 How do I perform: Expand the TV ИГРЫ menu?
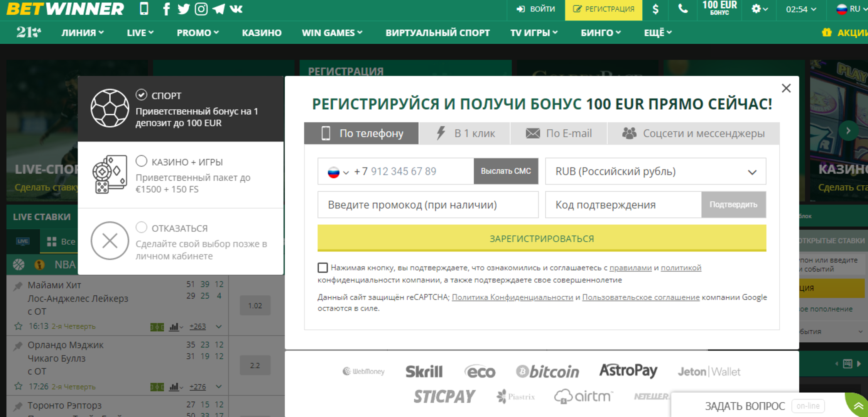tap(534, 33)
